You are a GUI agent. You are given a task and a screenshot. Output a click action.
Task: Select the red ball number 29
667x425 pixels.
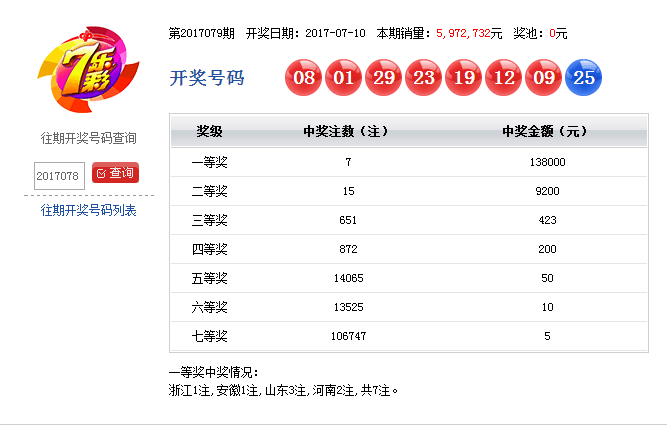tap(384, 79)
